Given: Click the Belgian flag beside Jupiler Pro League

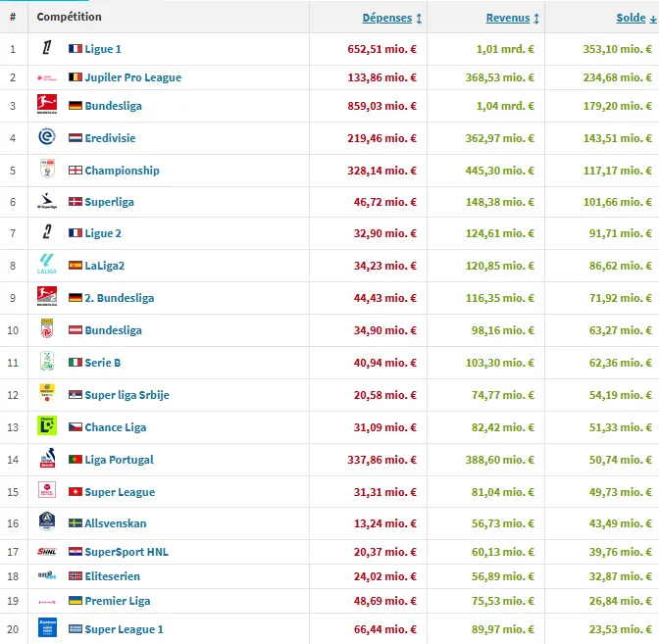Looking at the screenshot, I should pyautogui.click(x=76, y=77).
